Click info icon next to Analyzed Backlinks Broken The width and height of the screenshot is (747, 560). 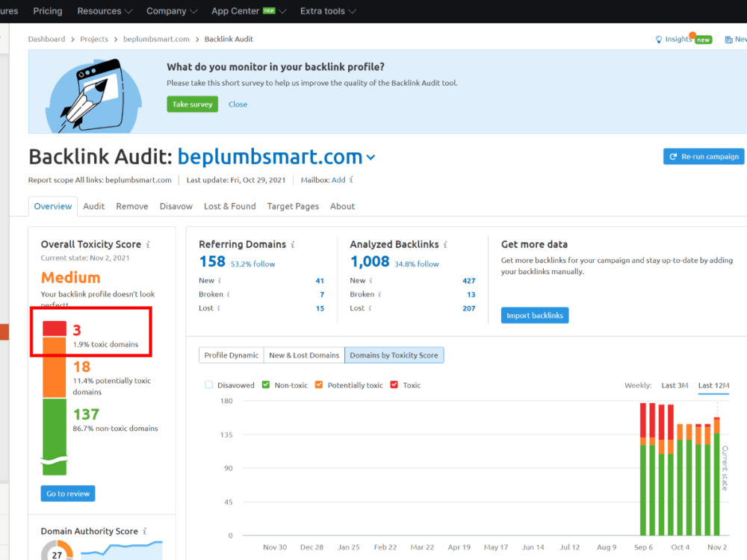tap(379, 294)
